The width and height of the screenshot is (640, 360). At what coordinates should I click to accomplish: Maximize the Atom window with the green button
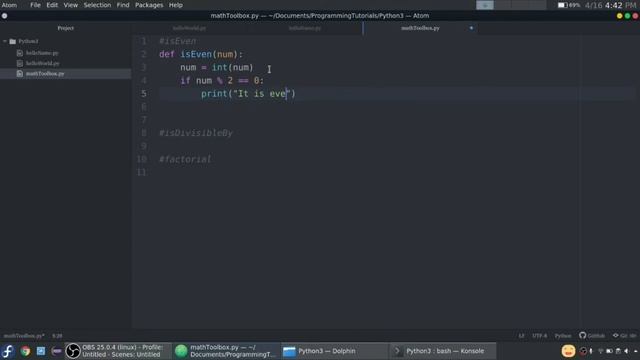[x=627, y=16]
